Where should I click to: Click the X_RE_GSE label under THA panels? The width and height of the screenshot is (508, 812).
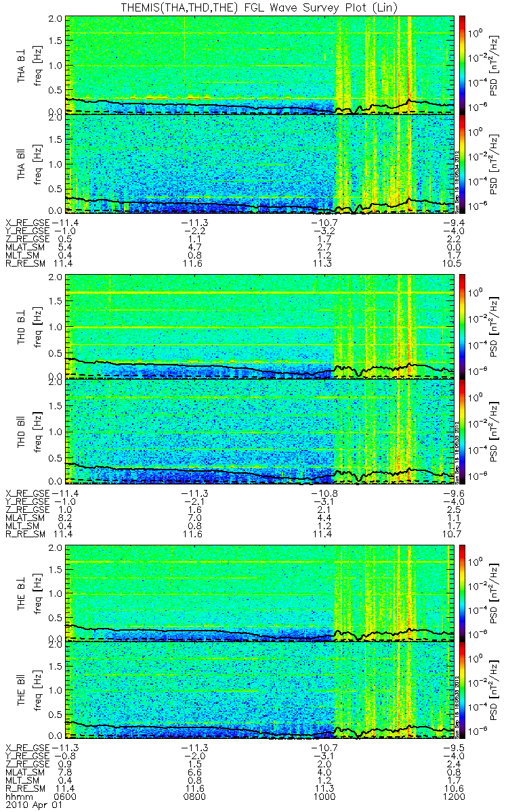click(x=27, y=222)
